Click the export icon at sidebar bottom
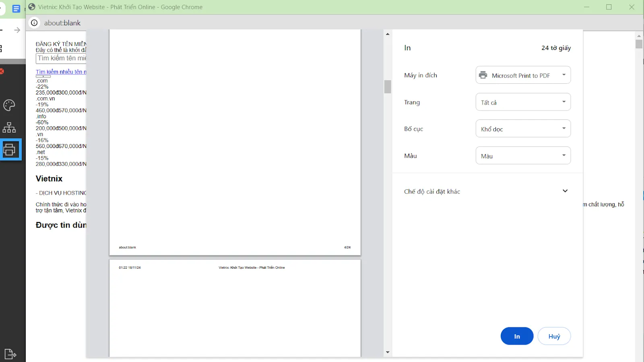Viewport: 644px width, 362px height. [x=10, y=354]
